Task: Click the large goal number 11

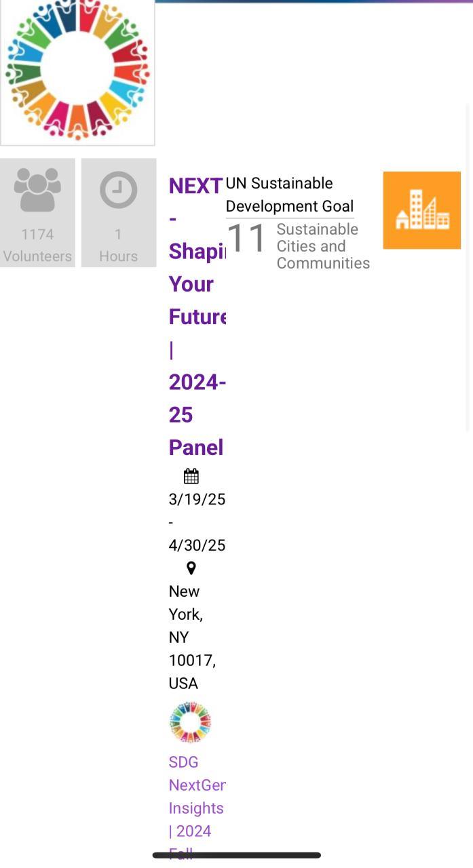Action: [x=246, y=239]
